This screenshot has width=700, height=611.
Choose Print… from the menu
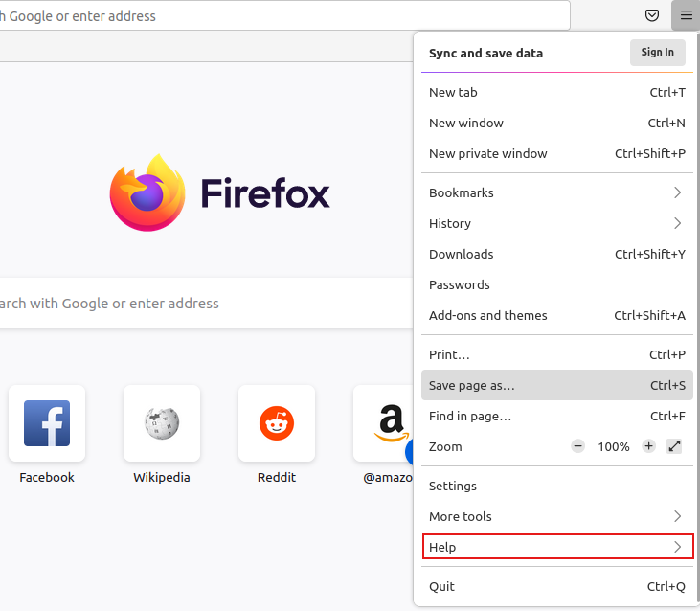[x=557, y=354]
